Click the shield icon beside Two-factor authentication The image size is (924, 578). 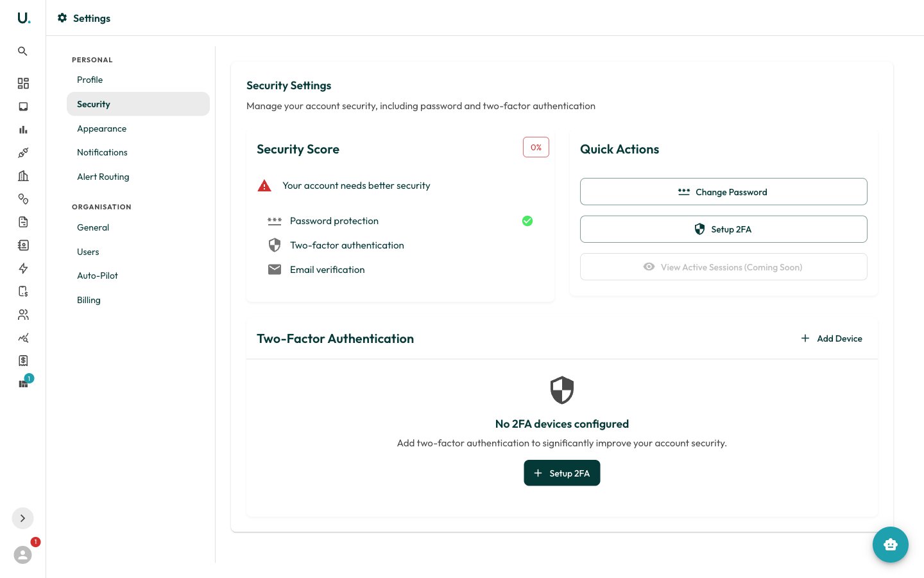(275, 245)
